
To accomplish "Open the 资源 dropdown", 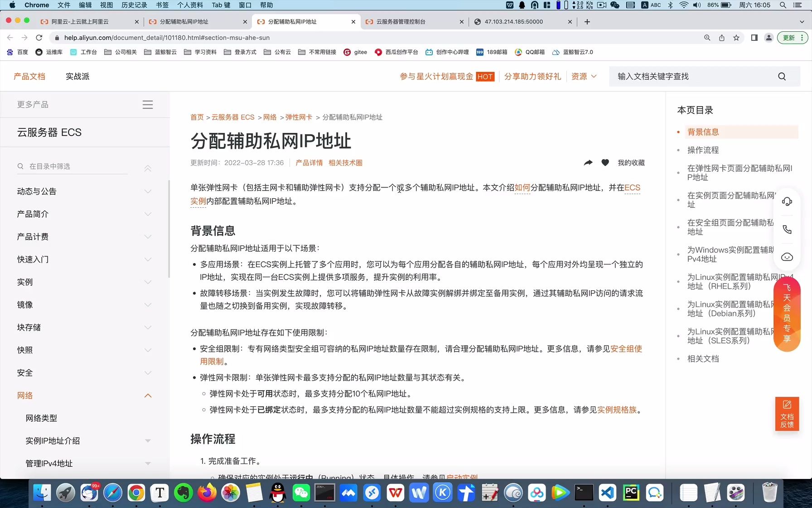I will [584, 76].
